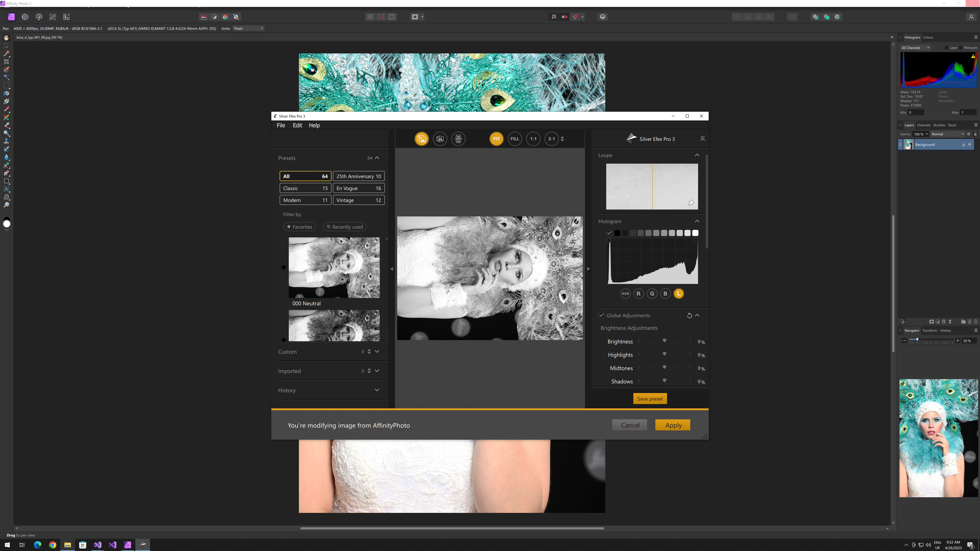Switch to the Channels tab

[x=923, y=125]
